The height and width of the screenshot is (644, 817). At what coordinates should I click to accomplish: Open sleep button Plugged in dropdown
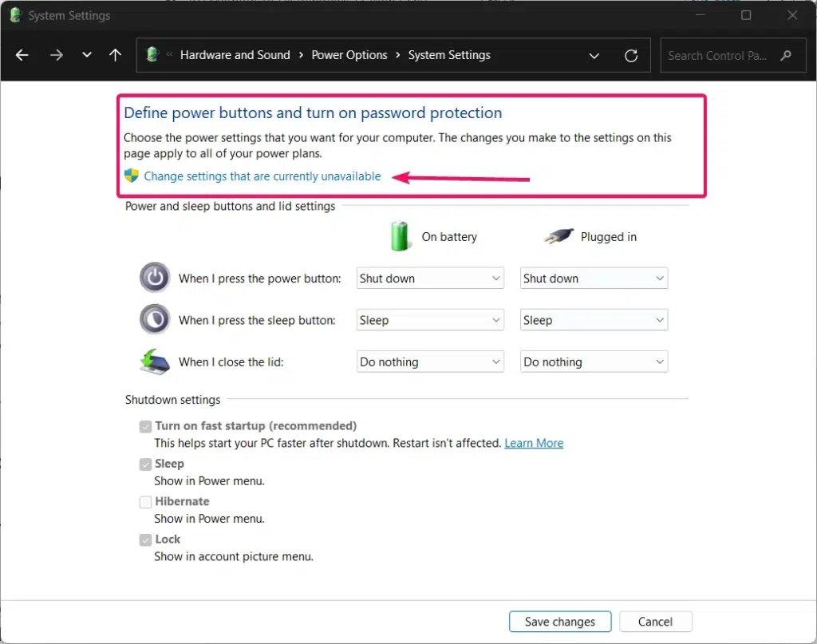coord(594,320)
